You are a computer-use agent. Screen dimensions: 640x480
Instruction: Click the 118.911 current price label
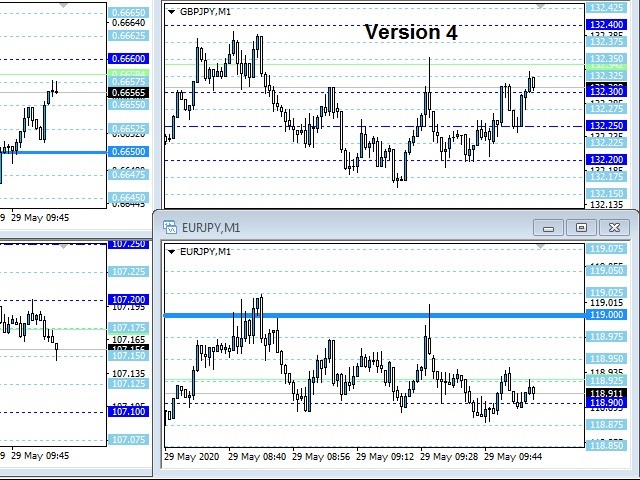tap(607, 393)
